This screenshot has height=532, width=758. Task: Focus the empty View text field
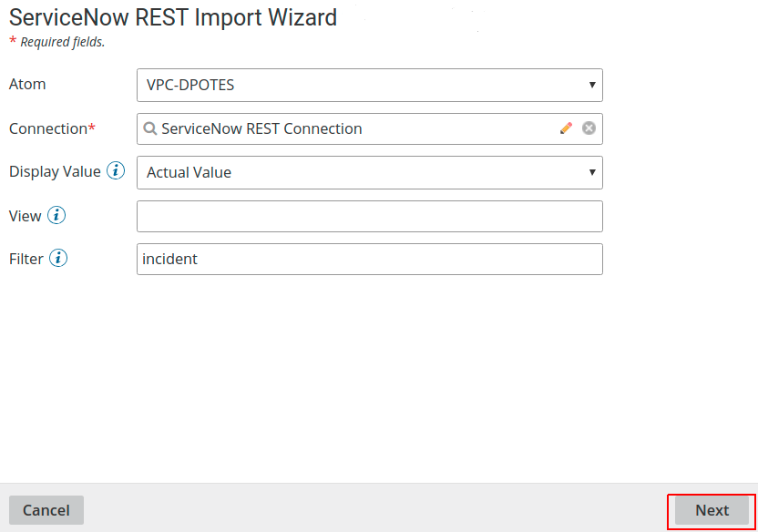[x=370, y=217]
